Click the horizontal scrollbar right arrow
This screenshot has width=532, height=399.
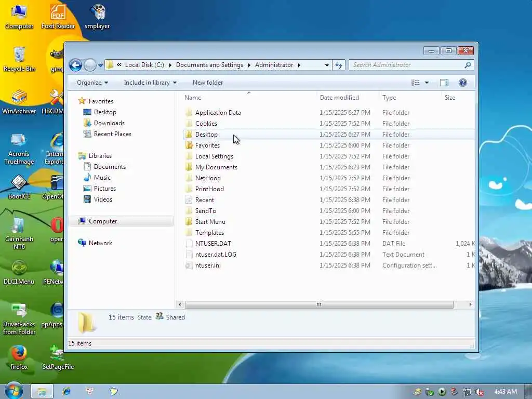[470, 304]
